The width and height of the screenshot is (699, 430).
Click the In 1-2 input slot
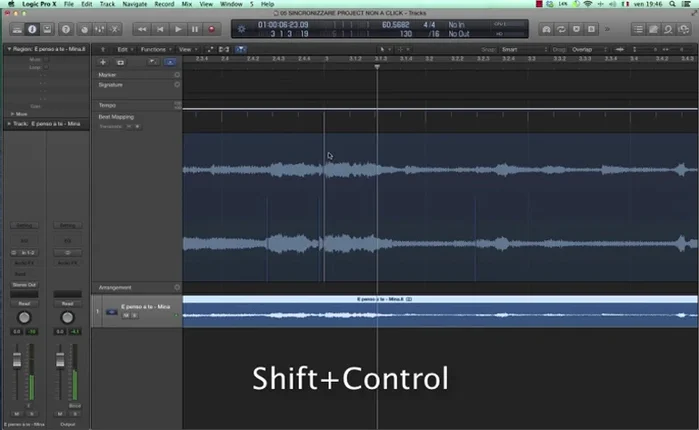28,253
